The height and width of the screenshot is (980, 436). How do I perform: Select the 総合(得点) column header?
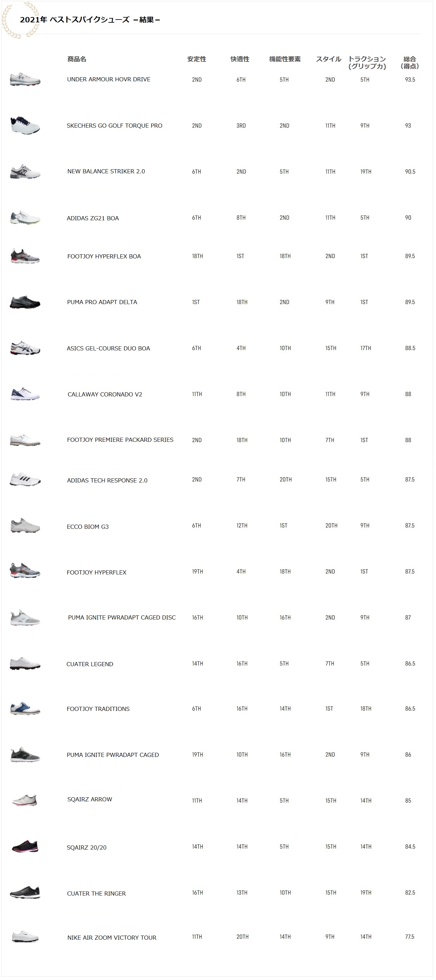(x=410, y=62)
